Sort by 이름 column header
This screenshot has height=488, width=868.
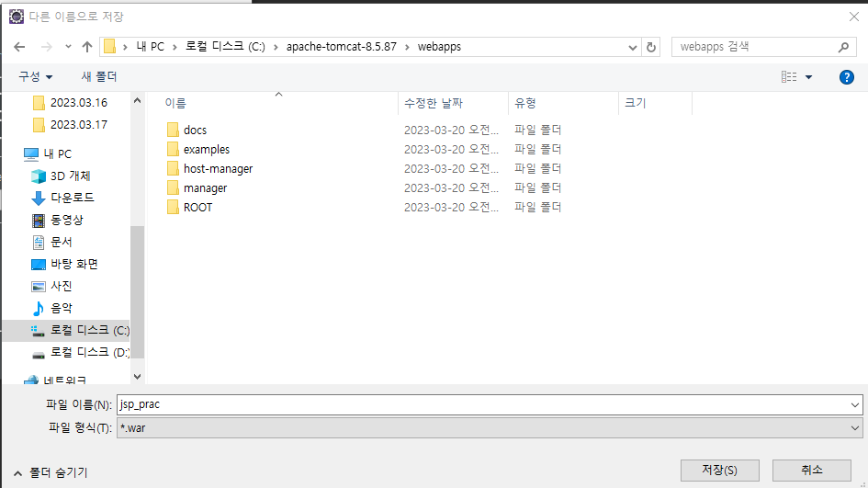(175, 103)
